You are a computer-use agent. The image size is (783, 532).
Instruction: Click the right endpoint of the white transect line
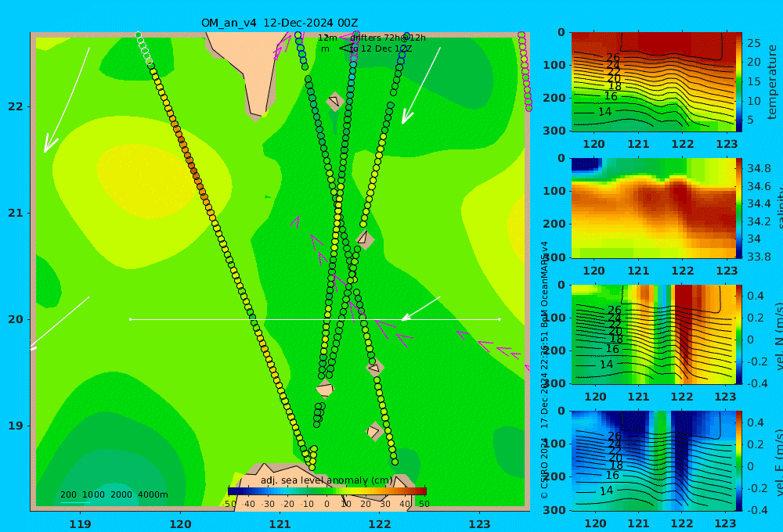[500, 319]
